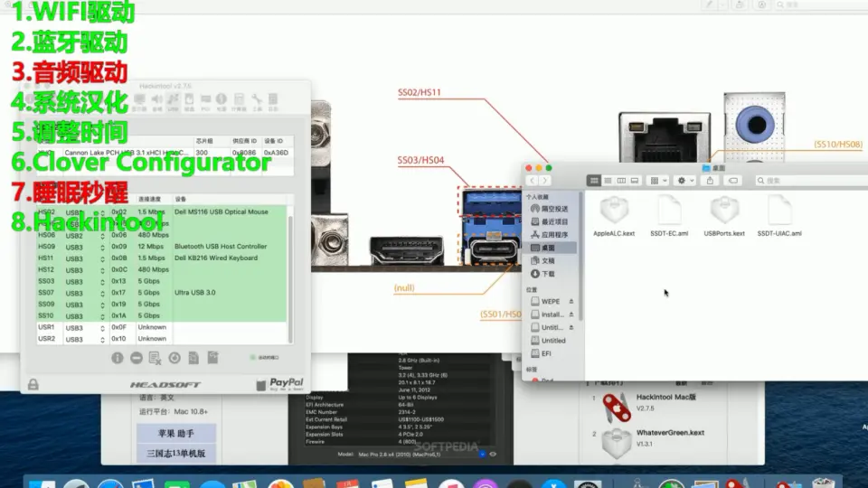Viewport: 868px width, 488px height.
Task: Select the USB tab in Hackintool toolbar
Action: (x=174, y=102)
